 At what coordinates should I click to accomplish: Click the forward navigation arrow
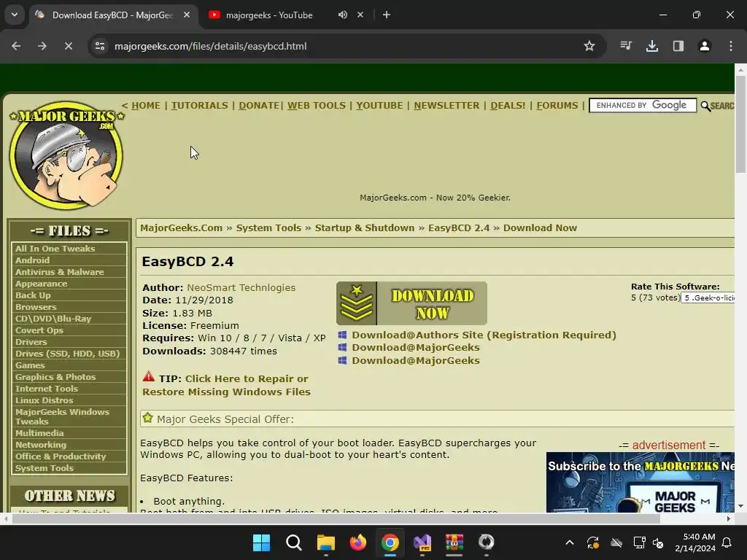coord(42,46)
